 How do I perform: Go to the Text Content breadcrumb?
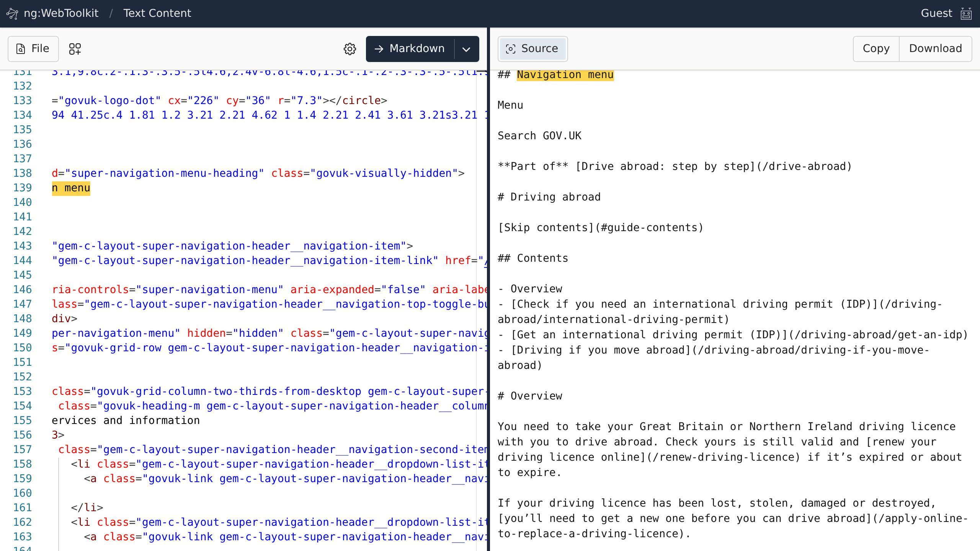157,13
